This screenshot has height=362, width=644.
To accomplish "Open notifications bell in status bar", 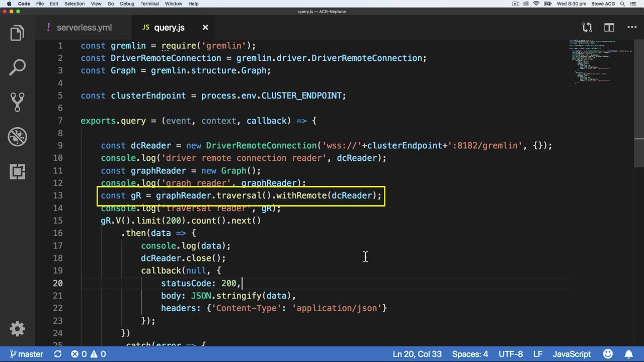I will 629,354.
